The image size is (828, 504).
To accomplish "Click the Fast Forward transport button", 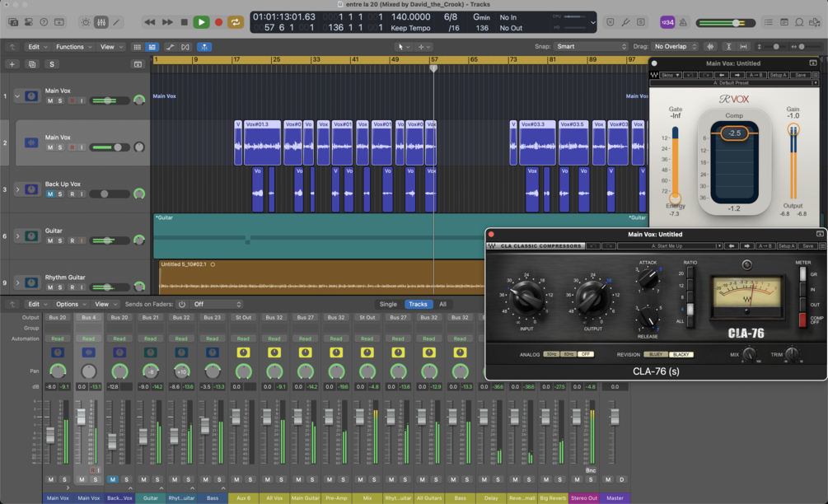I will [x=167, y=22].
